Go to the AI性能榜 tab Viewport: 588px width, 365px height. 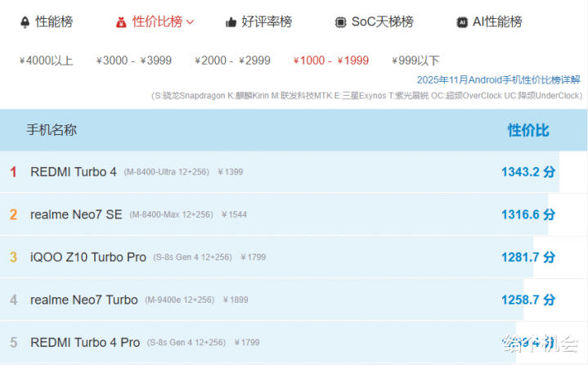(497, 22)
